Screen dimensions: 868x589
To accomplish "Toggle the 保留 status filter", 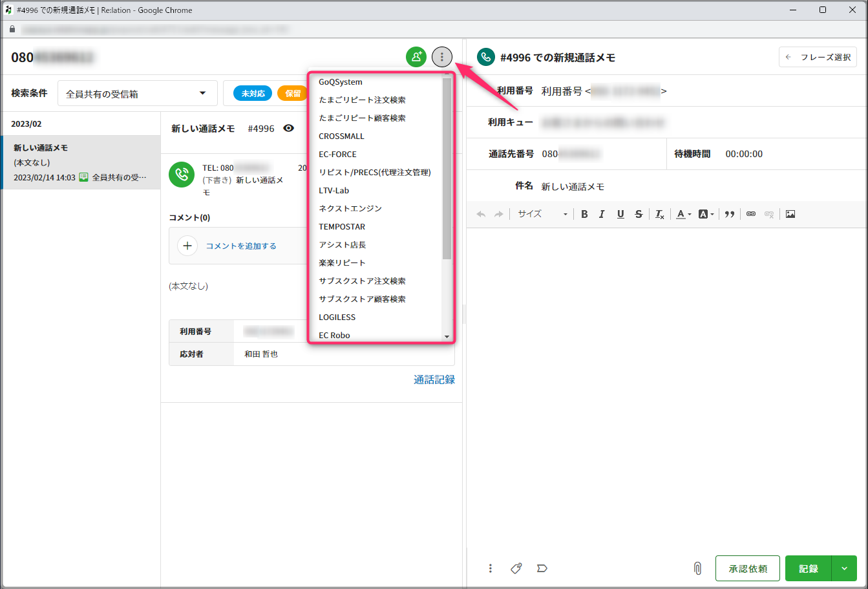I will coord(293,93).
